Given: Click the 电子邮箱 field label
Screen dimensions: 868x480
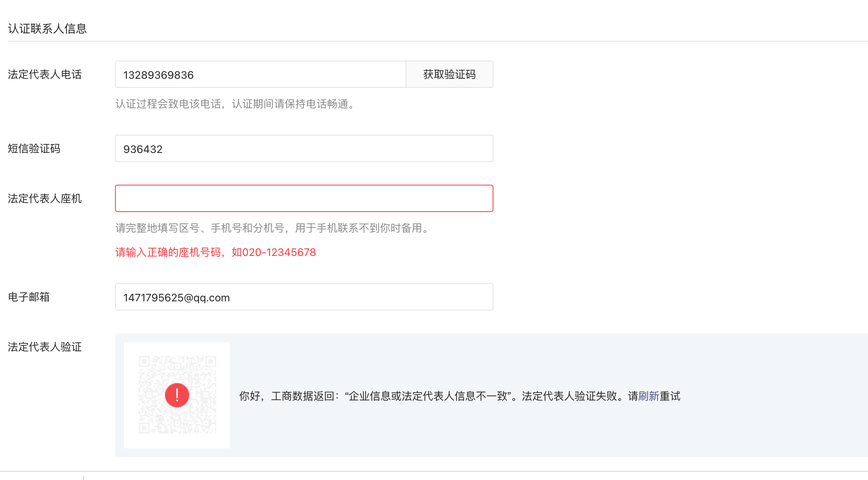Looking at the screenshot, I should tap(29, 297).
